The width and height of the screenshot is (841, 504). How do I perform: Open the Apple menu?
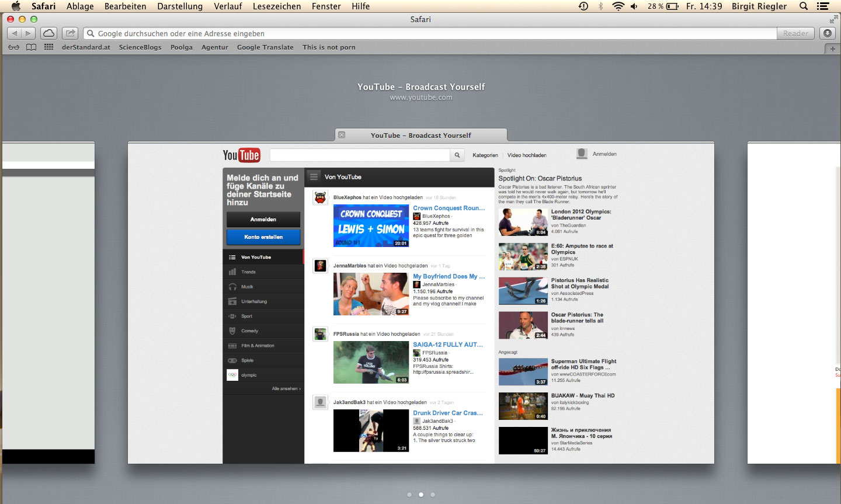tap(16, 6)
